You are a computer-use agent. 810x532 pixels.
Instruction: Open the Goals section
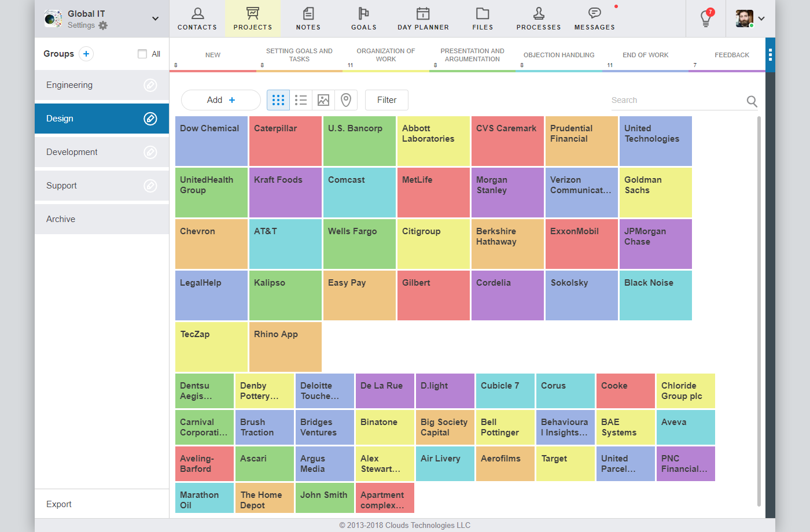[x=363, y=19]
